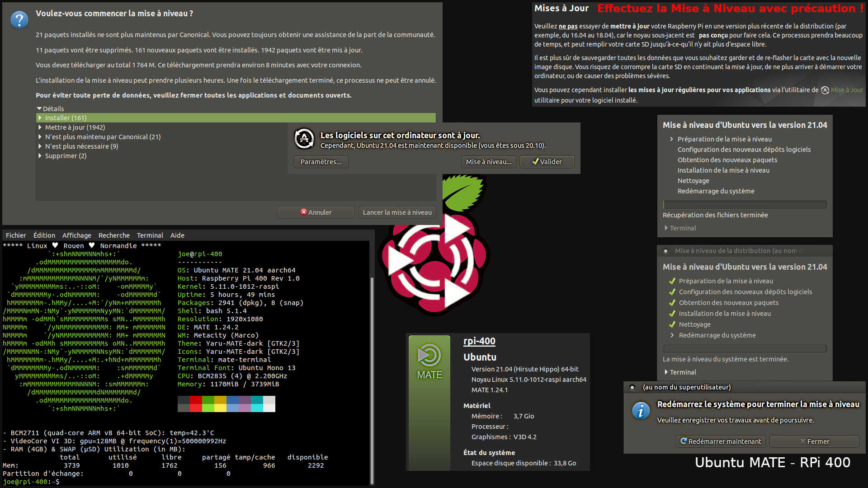Click the restart arrow icon on Redémarrer button
The height and width of the screenshot is (488, 868).
click(x=684, y=441)
